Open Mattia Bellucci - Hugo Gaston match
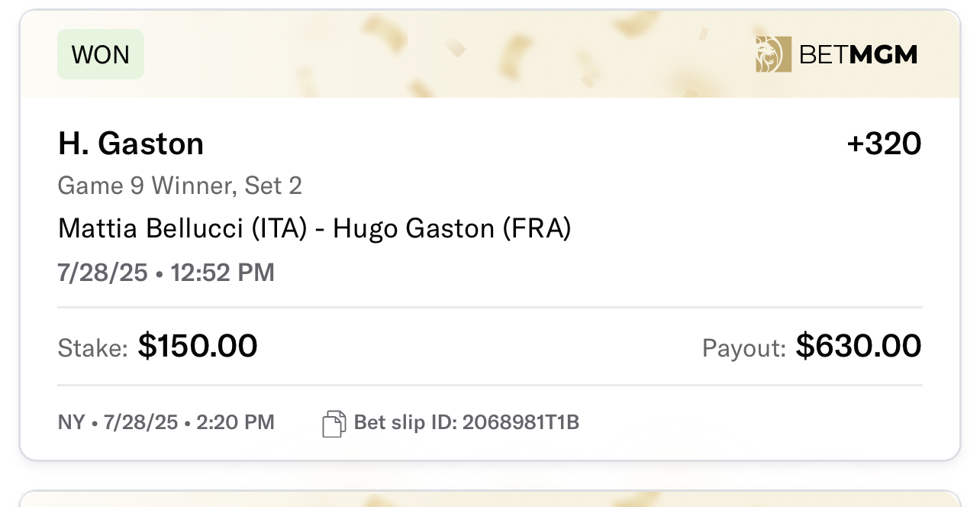 click(x=314, y=228)
